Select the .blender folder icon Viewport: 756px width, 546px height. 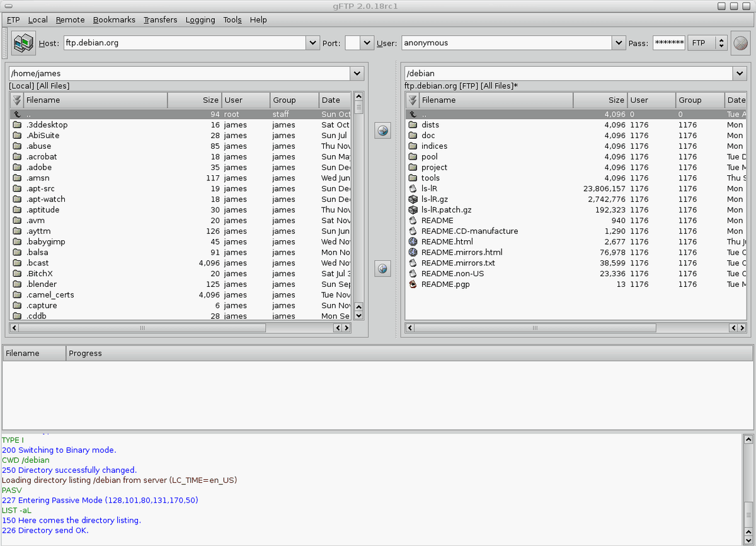pos(17,284)
